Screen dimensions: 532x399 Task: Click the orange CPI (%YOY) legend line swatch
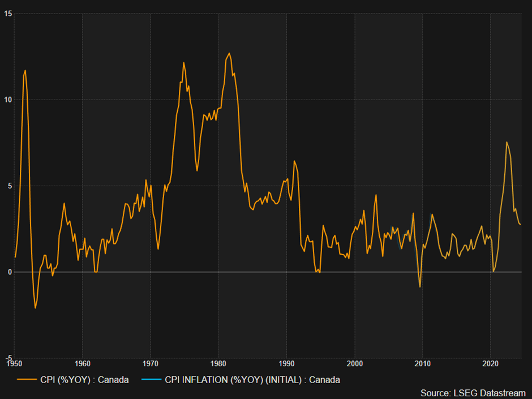(27, 379)
